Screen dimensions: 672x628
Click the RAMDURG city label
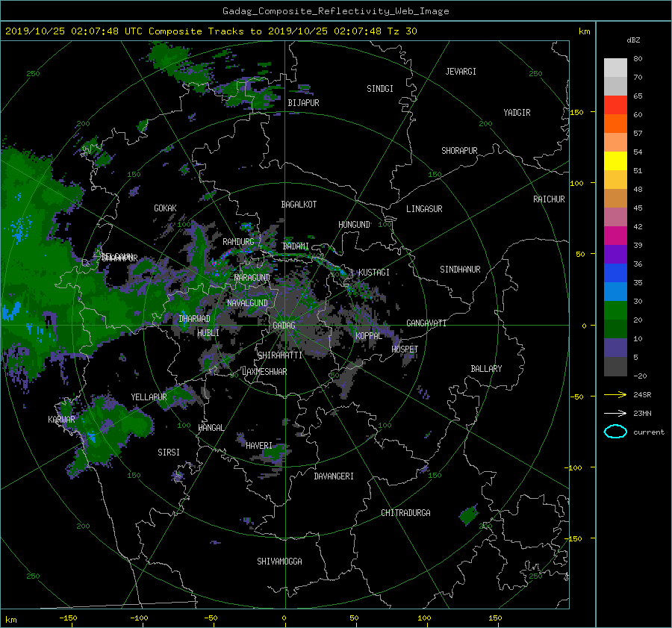coord(238,242)
